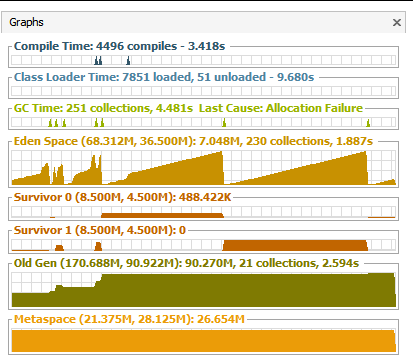The width and height of the screenshot is (413, 361).
Task: Click the Survivor 0 heading label
Action: [122, 197]
